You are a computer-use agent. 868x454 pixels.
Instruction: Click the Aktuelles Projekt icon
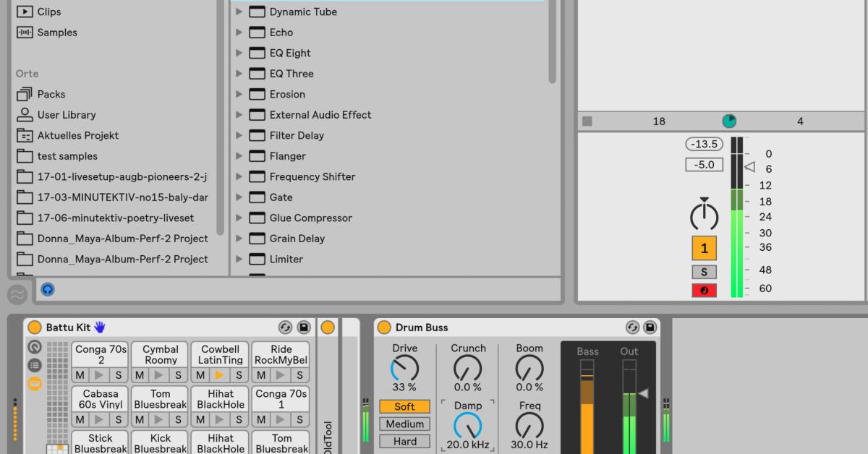point(25,135)
